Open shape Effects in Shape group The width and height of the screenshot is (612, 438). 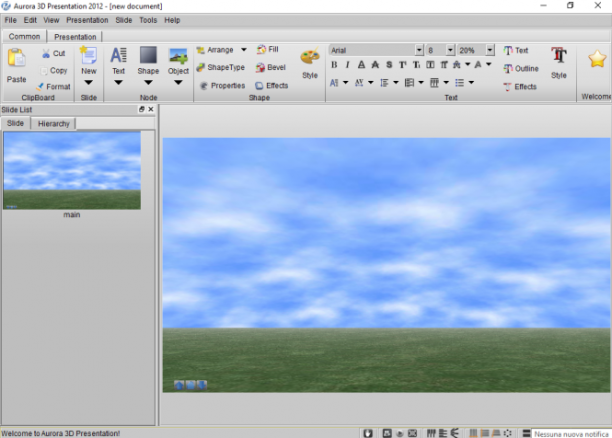[272, 85]
